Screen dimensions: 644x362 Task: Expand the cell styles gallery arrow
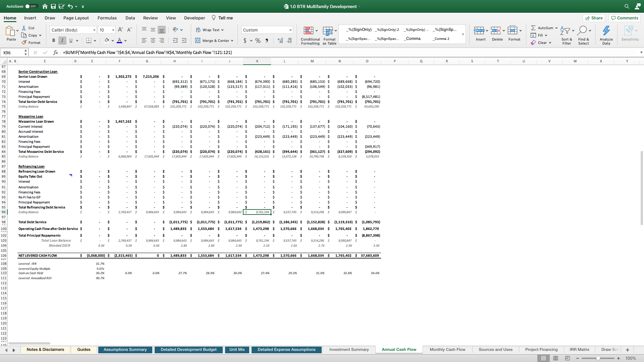pyautogui.click(x=463, y=34)
